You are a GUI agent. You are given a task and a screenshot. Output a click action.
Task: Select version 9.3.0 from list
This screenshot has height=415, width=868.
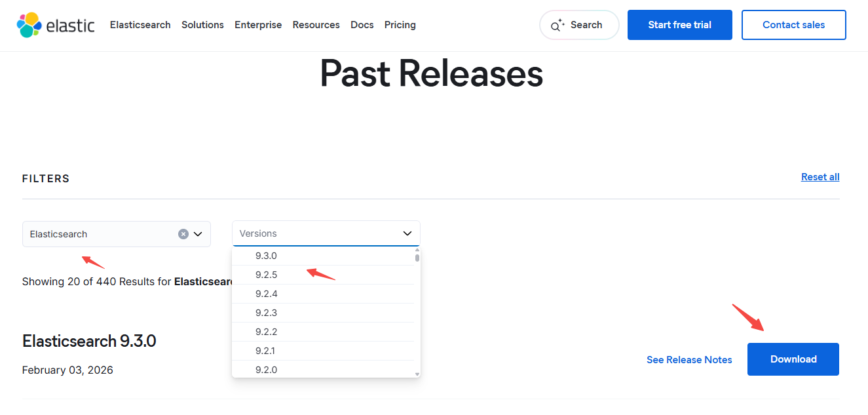point(324,256)
